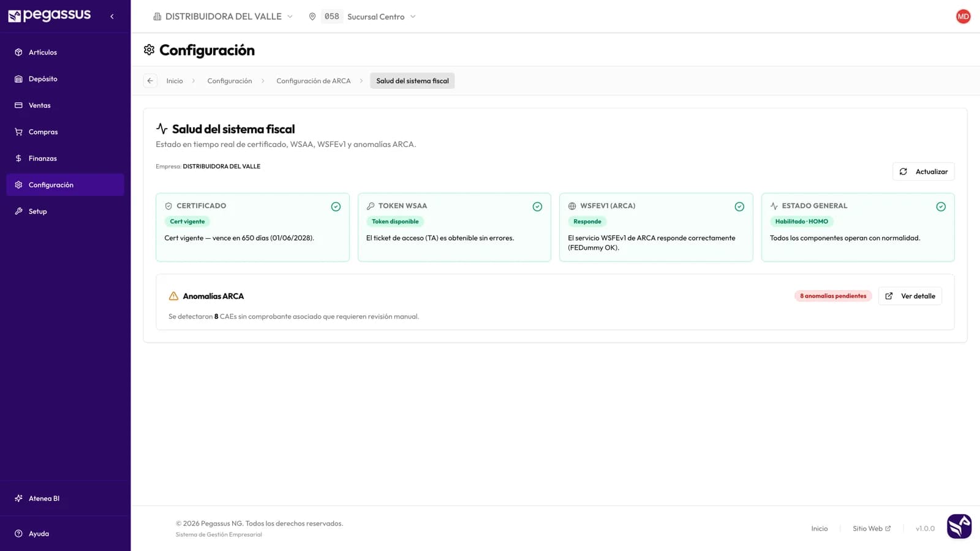
Task: Go to Configuración breadcrumb link
Action: [230, 81]
